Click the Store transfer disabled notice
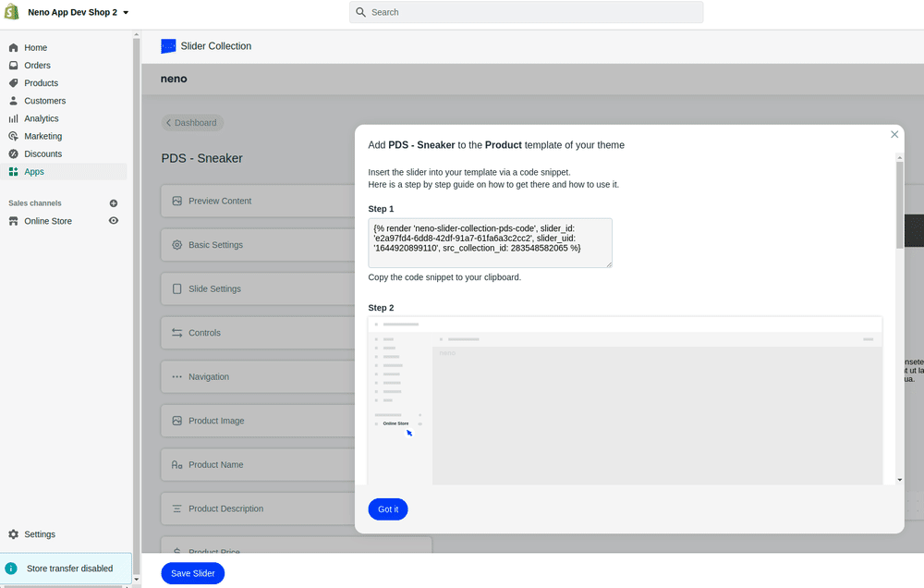The image size is (924, 588). click(x=67, y=569)
